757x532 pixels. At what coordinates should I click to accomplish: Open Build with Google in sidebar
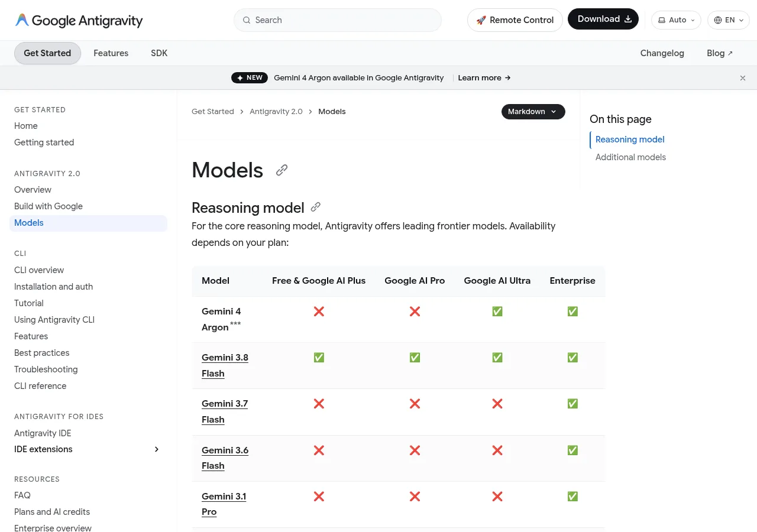click(x=48, y=206)
